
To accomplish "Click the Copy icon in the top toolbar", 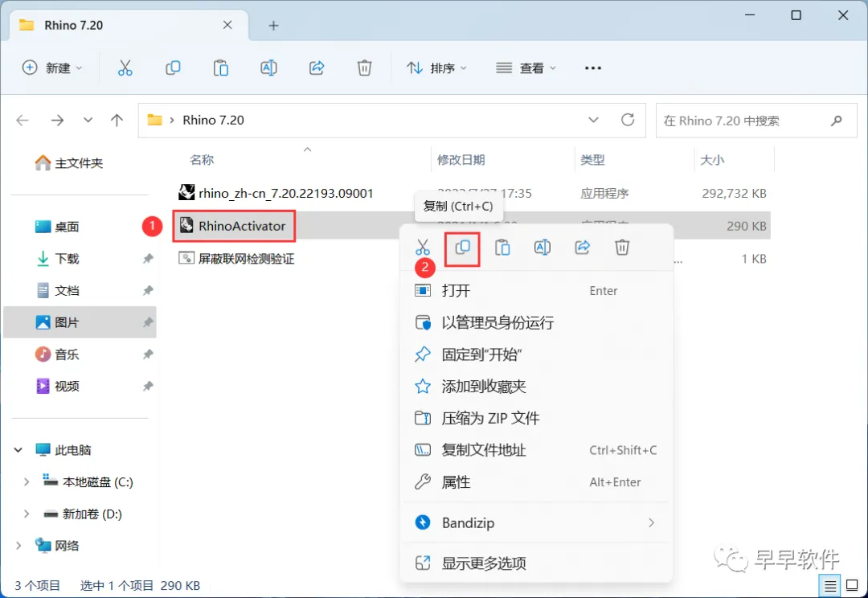I will [x=173, y=68].
